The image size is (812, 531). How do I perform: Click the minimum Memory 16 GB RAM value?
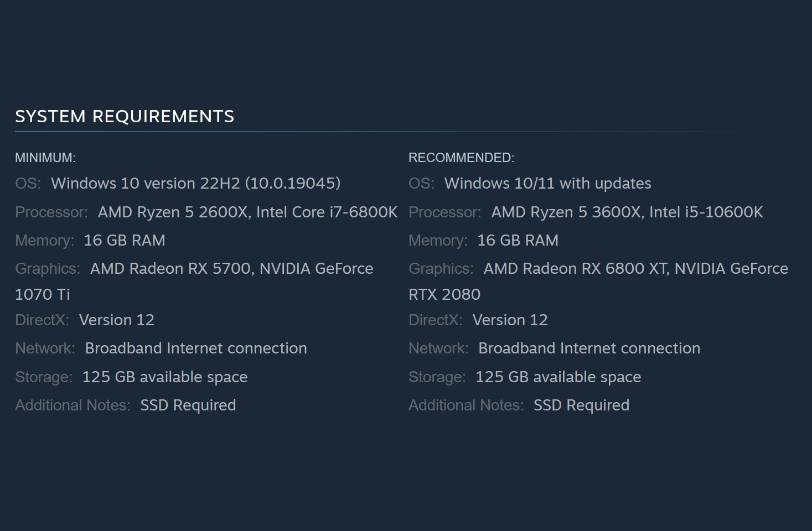pos(125,241)
